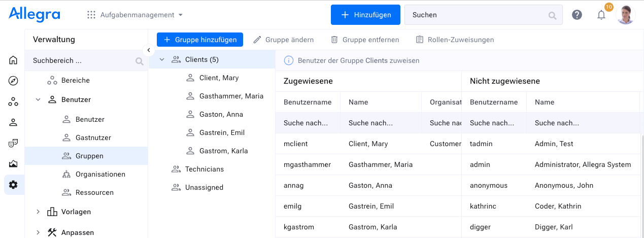Click the apps grid icon beside Aufgabenmanagement
Screen dimensions: 644x238
coord(91,15)
